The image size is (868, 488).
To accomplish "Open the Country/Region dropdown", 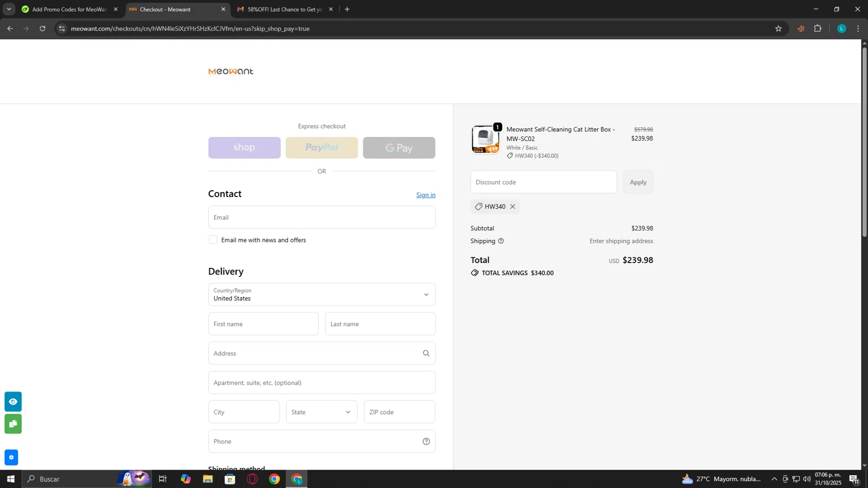I will pyautogui.click(x=322, y=294).
